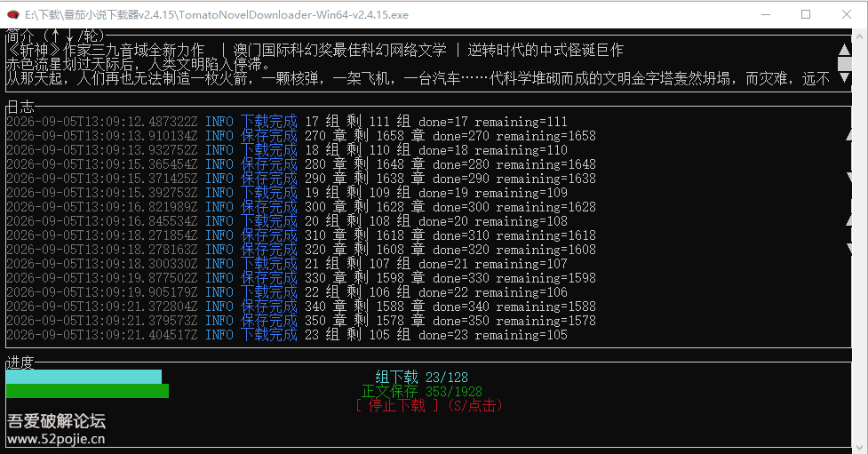Click the last log entry 下载完成 23 组
Image resolution: width=868 pixels, height=454 pixels.
(x=287, y=335)
